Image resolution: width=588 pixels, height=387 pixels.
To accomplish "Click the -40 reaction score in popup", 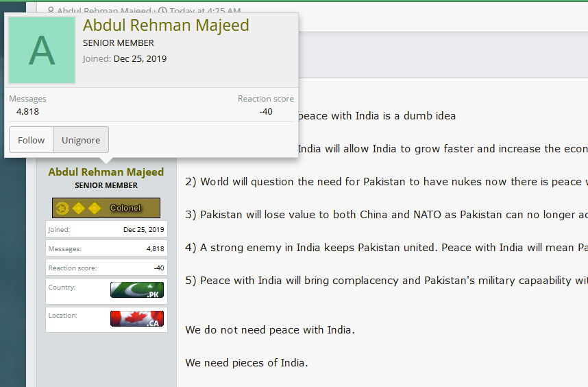I will pos(266,111).
